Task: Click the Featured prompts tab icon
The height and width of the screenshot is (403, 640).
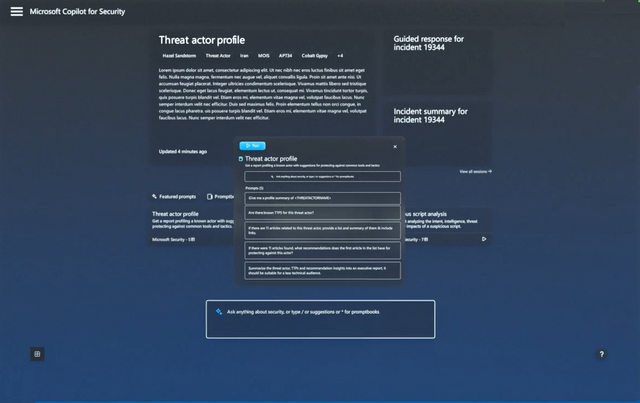Action: click(155, 197)
